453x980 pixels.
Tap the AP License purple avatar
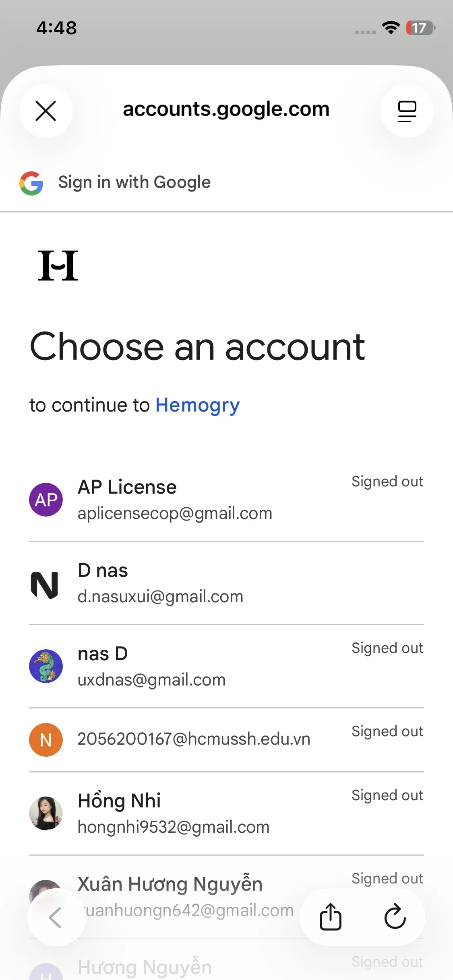46,500
